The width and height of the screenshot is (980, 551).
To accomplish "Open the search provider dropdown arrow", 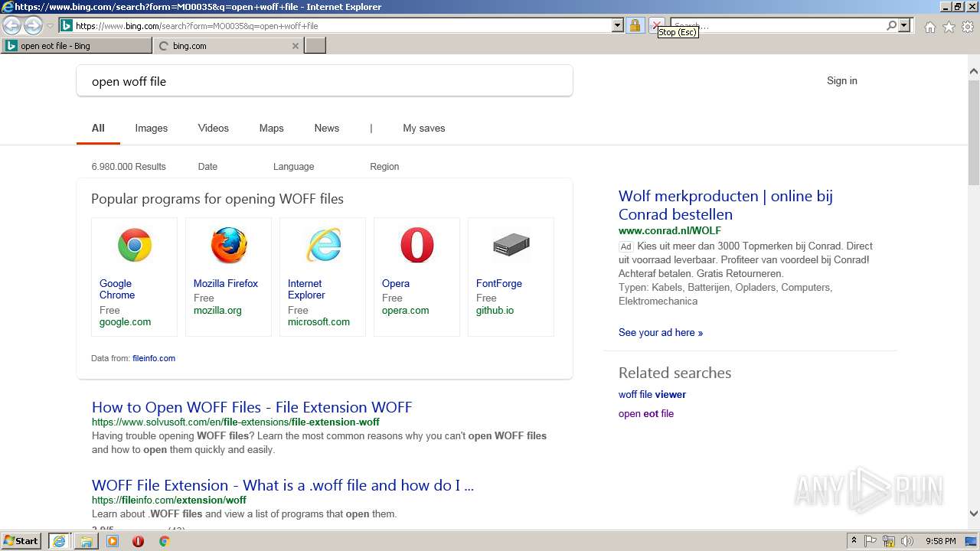I will click(x=904, y=25).
